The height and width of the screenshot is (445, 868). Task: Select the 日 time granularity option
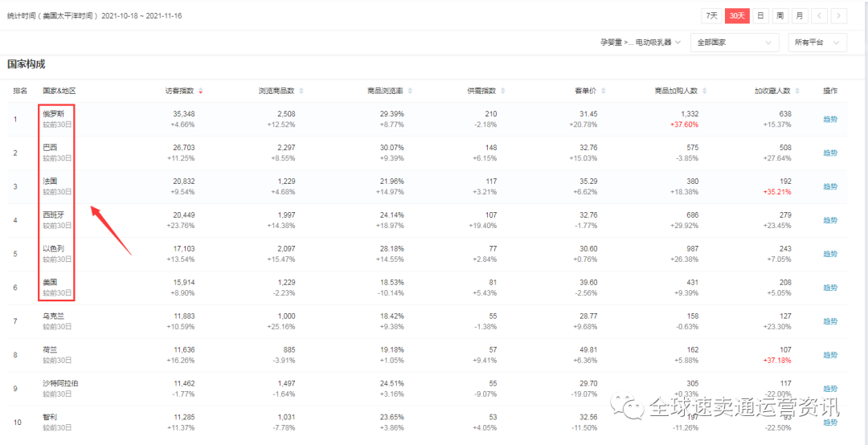[x=760, y=15]
